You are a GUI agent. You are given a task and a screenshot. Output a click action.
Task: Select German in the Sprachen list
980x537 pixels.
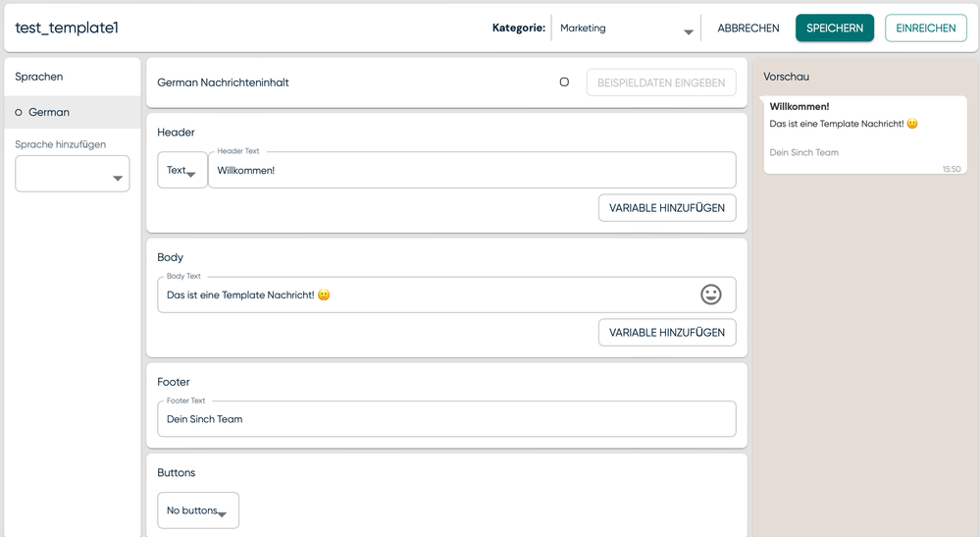tap(49, 113)
